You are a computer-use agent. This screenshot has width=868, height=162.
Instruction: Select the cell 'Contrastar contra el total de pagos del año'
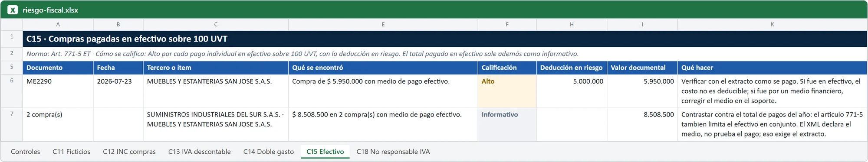coord(772,124)
